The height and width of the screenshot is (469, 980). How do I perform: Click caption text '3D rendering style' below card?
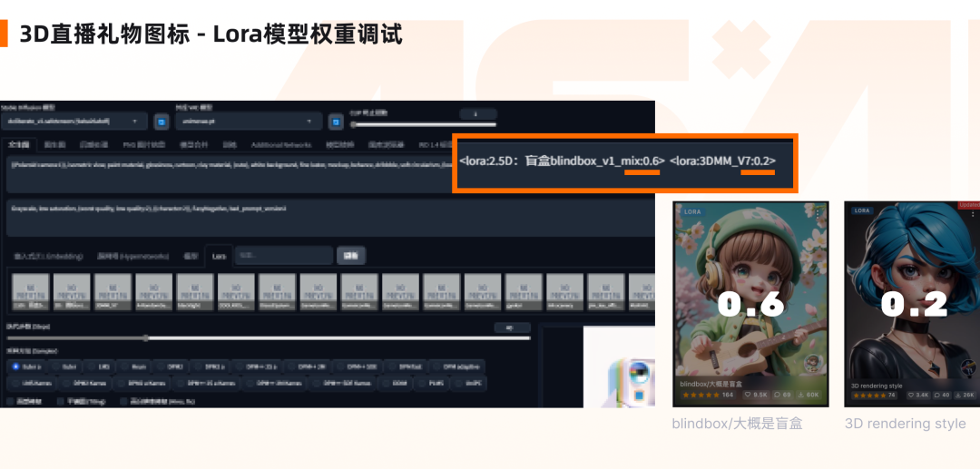[x=906, y=424]
